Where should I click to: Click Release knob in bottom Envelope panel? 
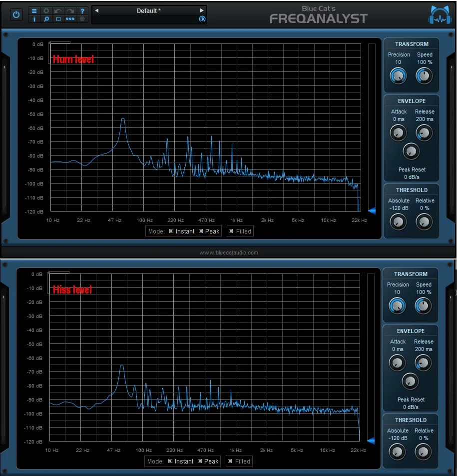(423, 363)
